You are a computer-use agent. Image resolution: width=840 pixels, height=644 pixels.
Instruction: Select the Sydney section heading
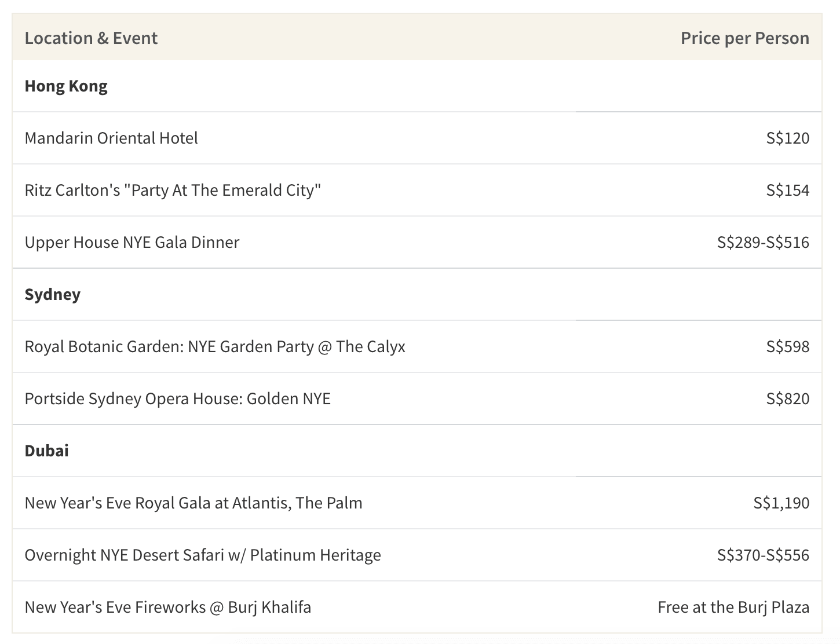[53, 295]
